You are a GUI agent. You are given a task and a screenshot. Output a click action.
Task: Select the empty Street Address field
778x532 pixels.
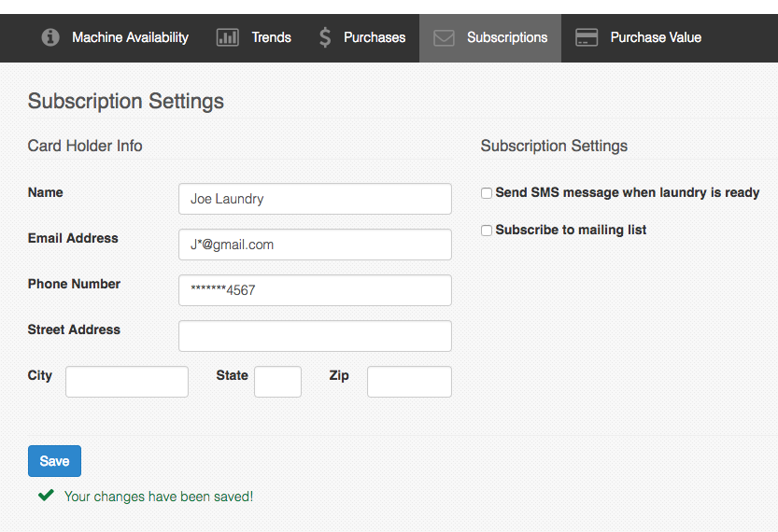pos(315,336)
